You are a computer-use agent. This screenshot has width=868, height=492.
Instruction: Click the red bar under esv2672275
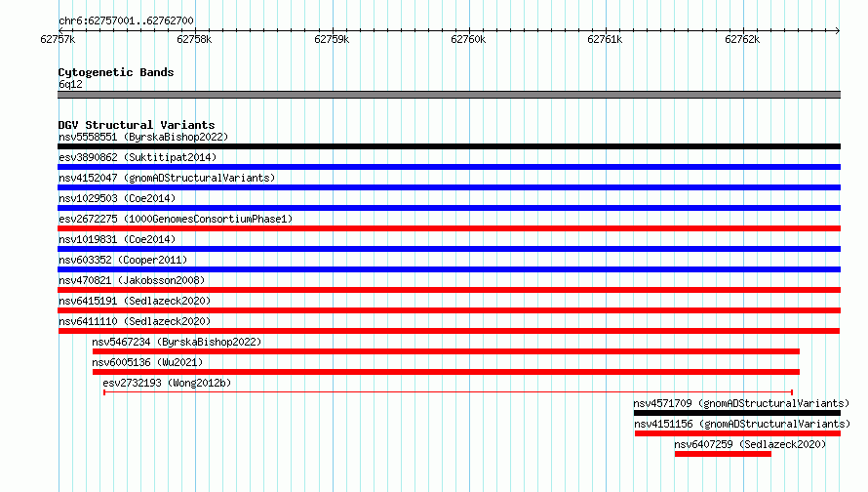click(449, 228)
